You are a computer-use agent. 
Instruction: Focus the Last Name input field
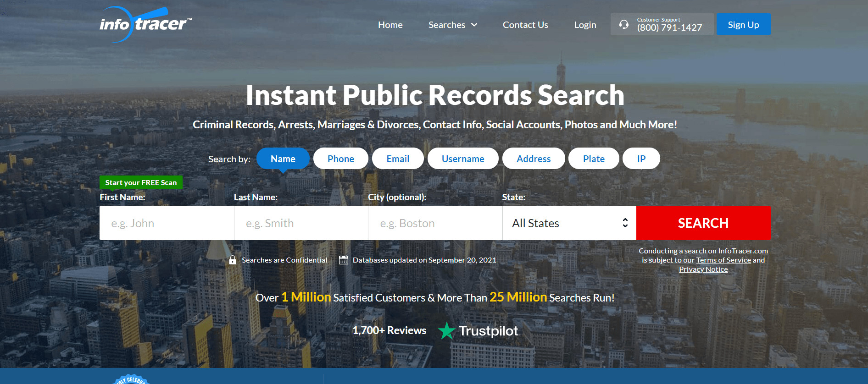[x=301, y=223]
